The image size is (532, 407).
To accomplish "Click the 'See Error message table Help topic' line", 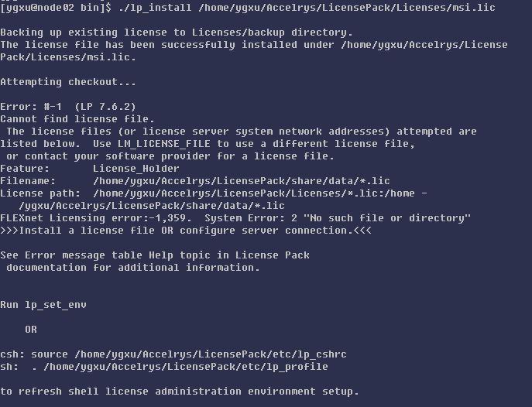I will [155, 255].
